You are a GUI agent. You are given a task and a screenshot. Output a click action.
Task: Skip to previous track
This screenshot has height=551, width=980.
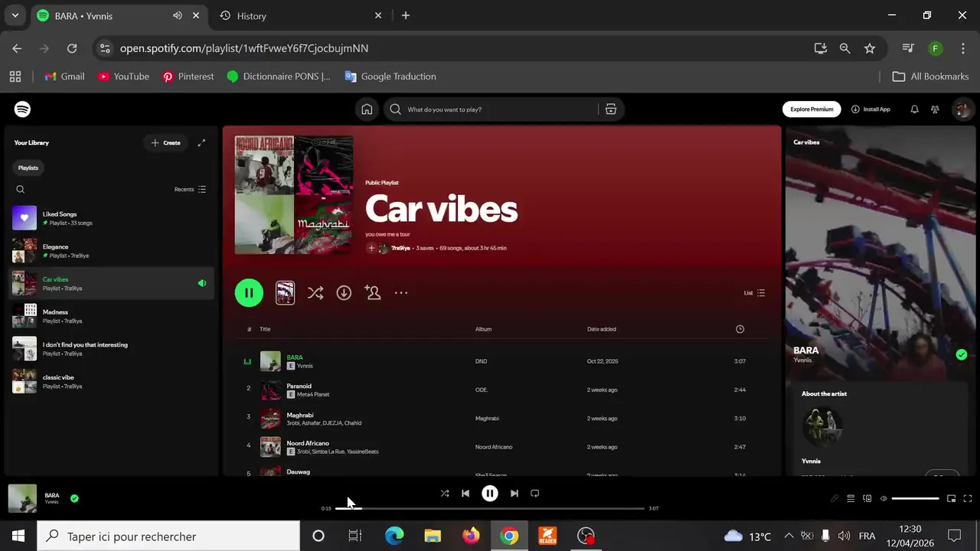[465, 494]
